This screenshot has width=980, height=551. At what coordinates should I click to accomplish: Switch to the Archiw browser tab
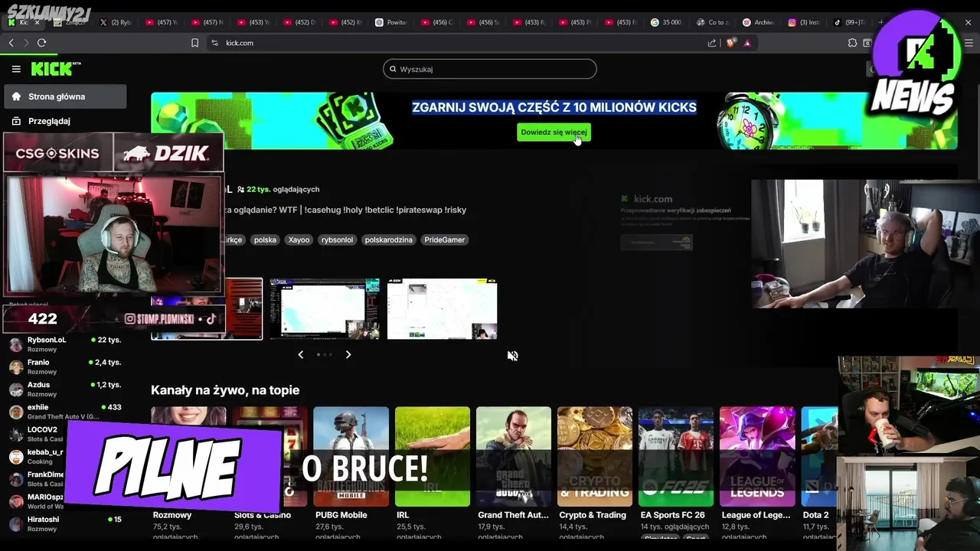[x=759, y=22]
